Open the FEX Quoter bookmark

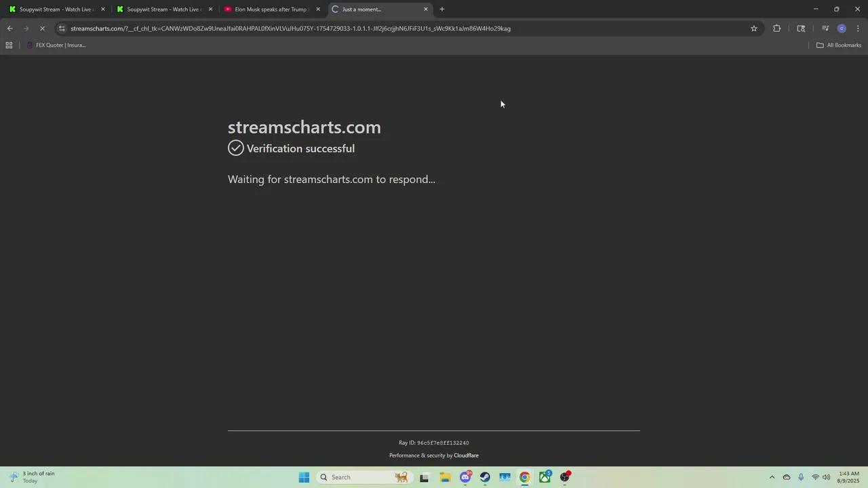[x=56, y=45]
